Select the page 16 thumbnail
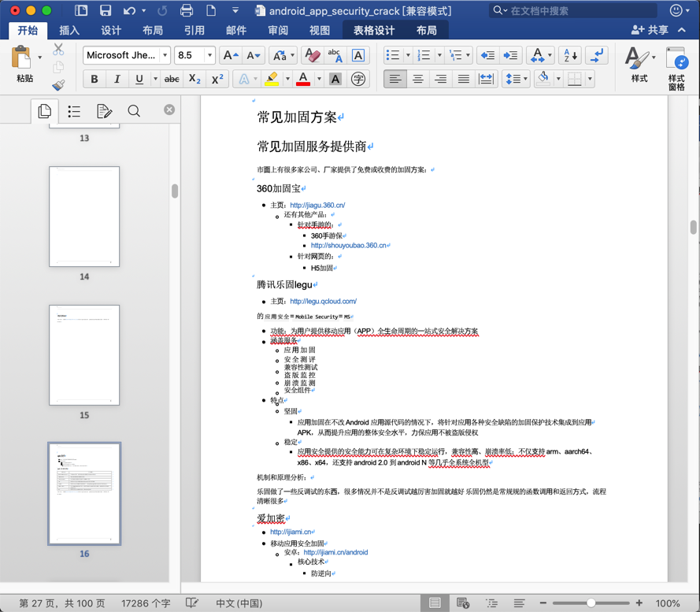Screen dimensions: 700x612 coord(84,493)
